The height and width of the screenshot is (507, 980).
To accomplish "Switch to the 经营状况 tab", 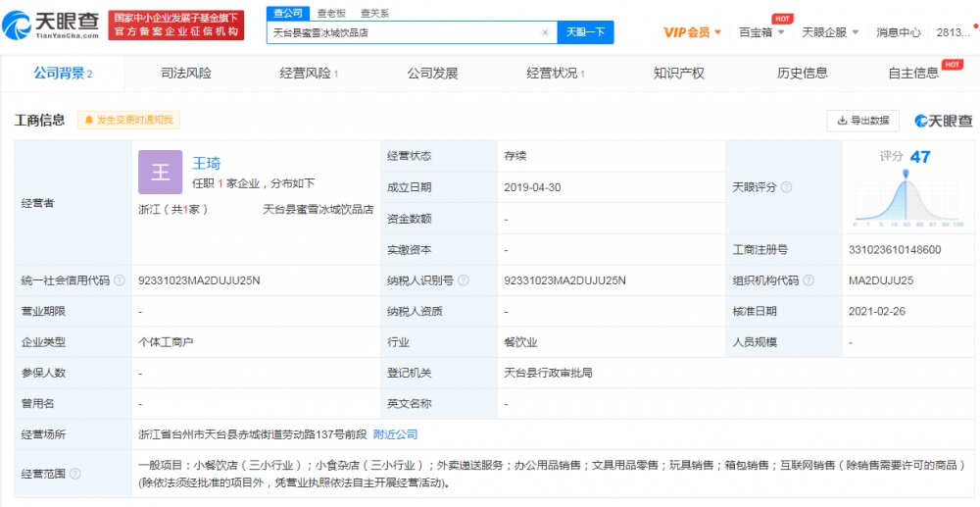I will pos(556,74).
